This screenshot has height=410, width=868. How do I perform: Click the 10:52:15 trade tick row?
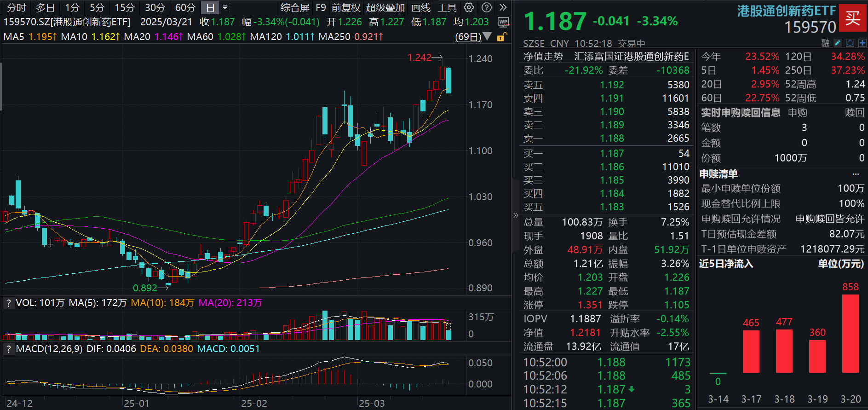click(x=607, y=403)
